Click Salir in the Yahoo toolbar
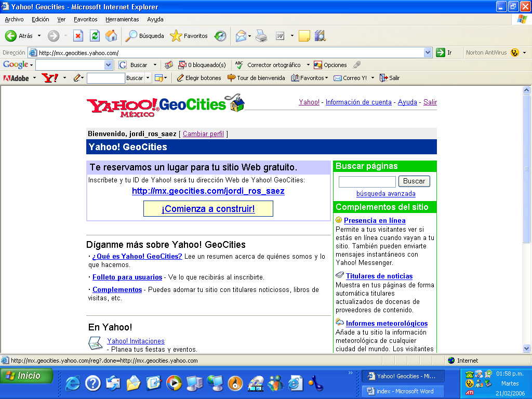Viewport: 532px width, 399px height. 390,78
